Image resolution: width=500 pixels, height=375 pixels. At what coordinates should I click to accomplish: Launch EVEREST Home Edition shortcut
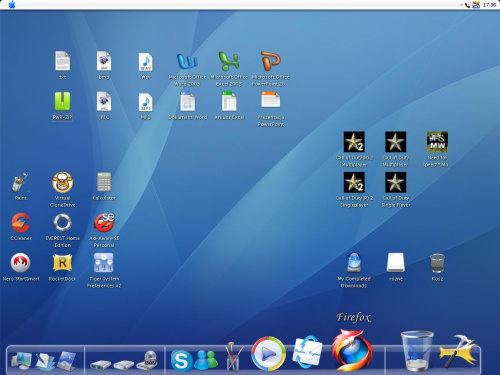(x=62, y=222)
